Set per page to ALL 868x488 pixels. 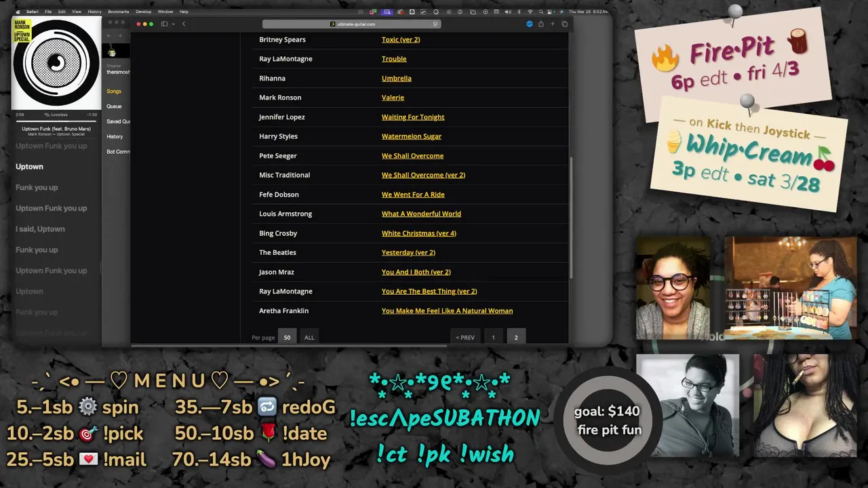click(x=309, y=338)
